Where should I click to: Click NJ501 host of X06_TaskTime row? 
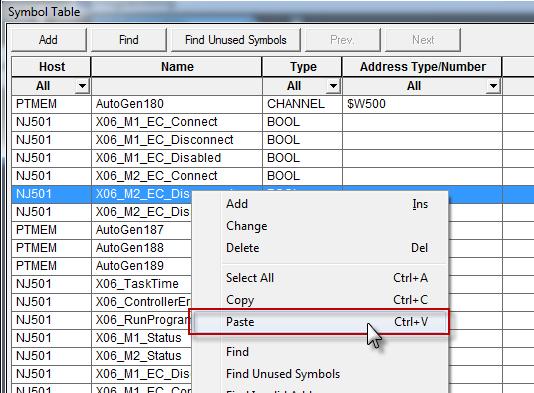[51, 284]
